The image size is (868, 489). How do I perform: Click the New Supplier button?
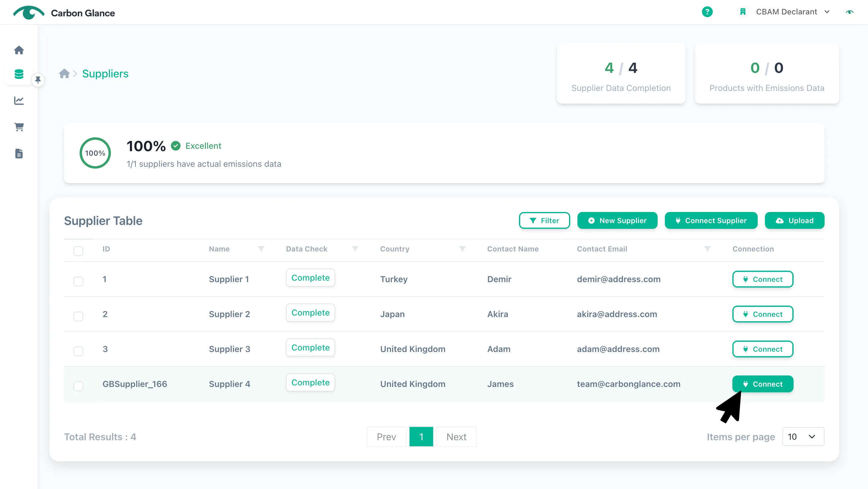[x=617, y=220]
